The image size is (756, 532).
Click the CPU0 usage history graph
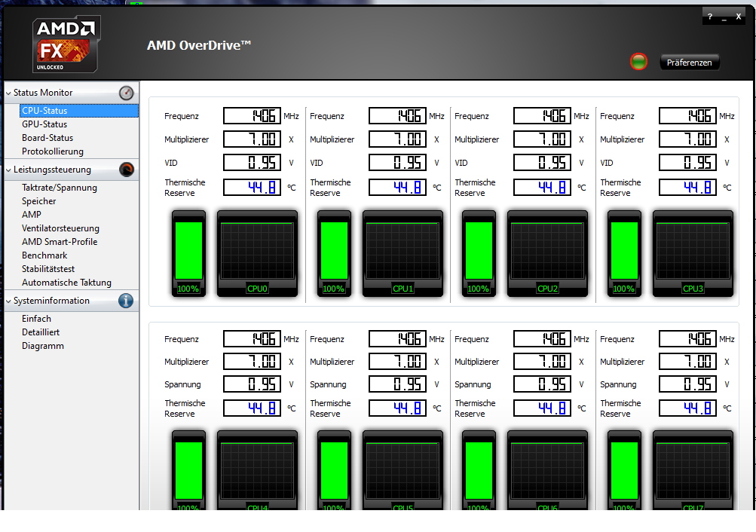click(x=258, y=252)
